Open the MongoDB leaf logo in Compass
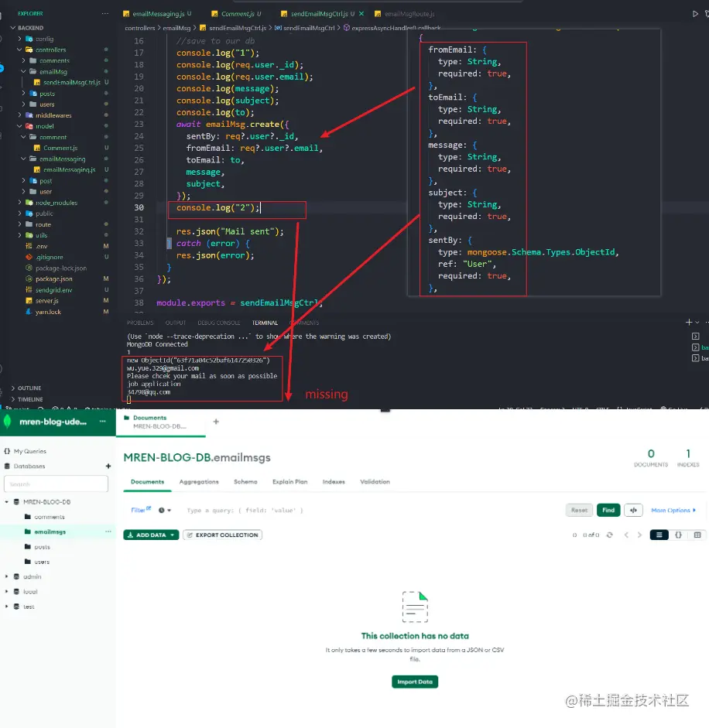This screenshot has width=709, height=728. coord(8,422)
